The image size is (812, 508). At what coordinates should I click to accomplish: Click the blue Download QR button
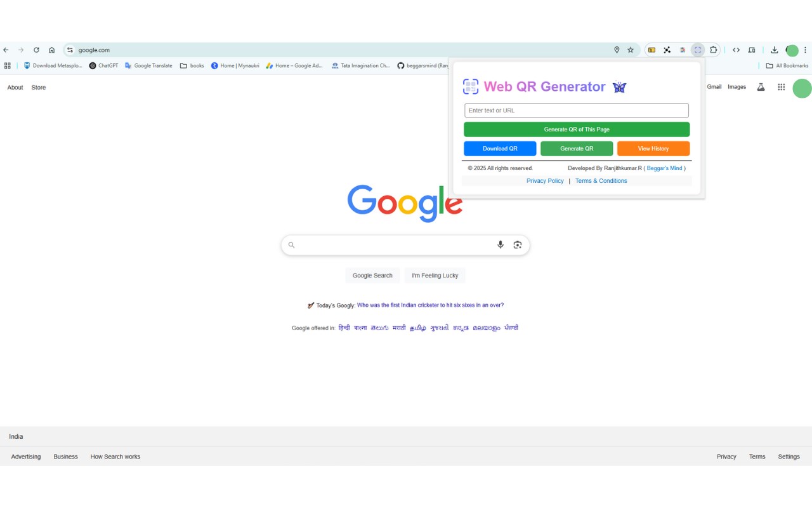click(x=500, y=149)
